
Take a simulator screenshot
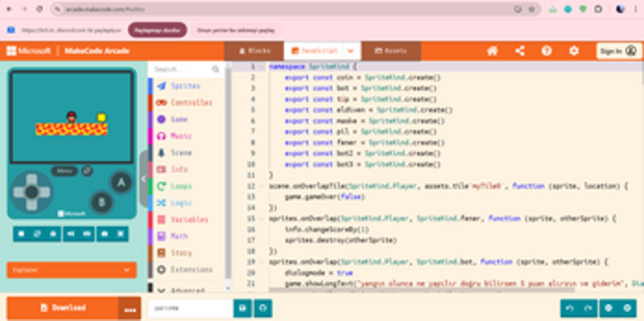105,233
